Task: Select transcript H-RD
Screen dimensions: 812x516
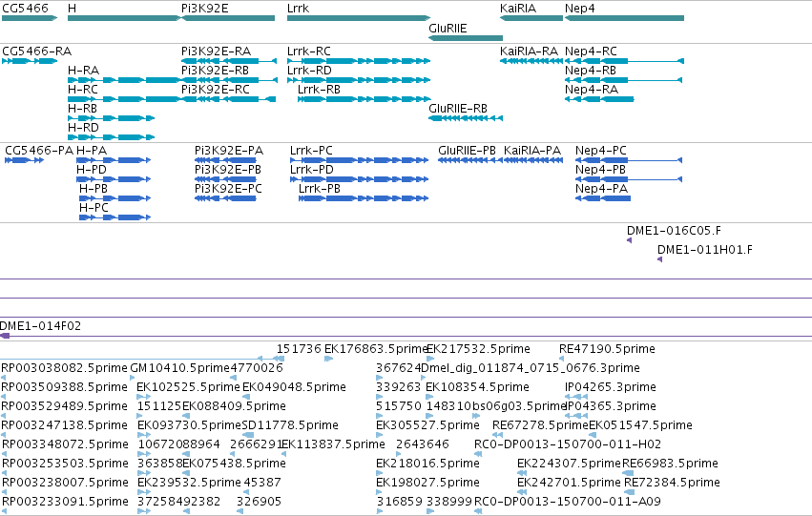Action: 112,137
